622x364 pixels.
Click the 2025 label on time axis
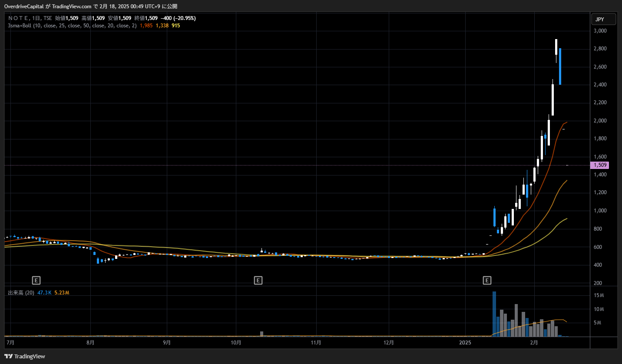coord(465,342)
